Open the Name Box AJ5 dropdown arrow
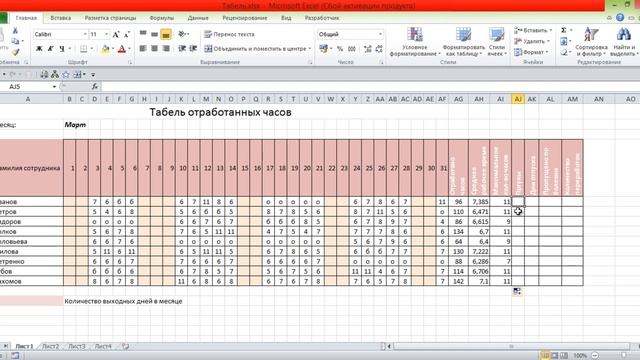This screenshot has height=360, width=640. (x=54, y=87)
